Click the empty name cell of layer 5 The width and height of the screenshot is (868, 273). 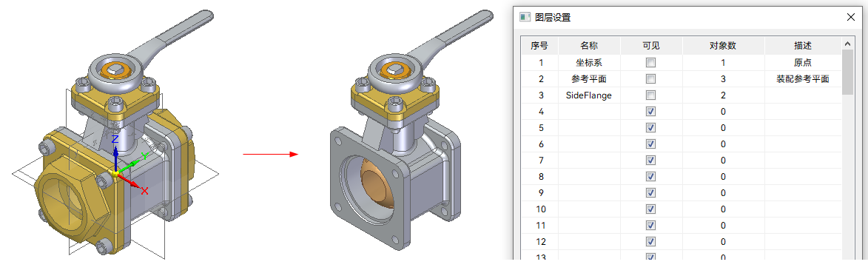pyautogui.click(x=589, y=128)
